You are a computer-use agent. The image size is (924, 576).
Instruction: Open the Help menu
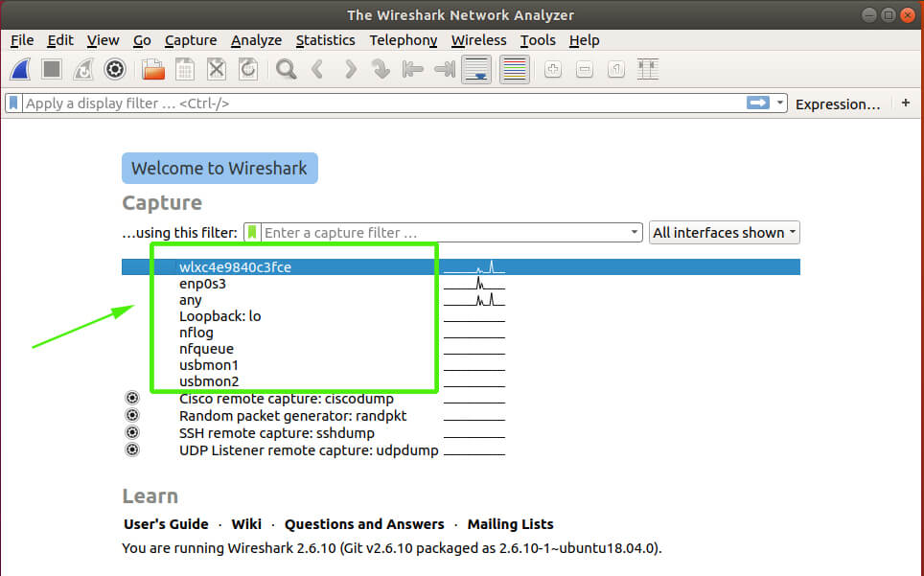coord(584,40)
